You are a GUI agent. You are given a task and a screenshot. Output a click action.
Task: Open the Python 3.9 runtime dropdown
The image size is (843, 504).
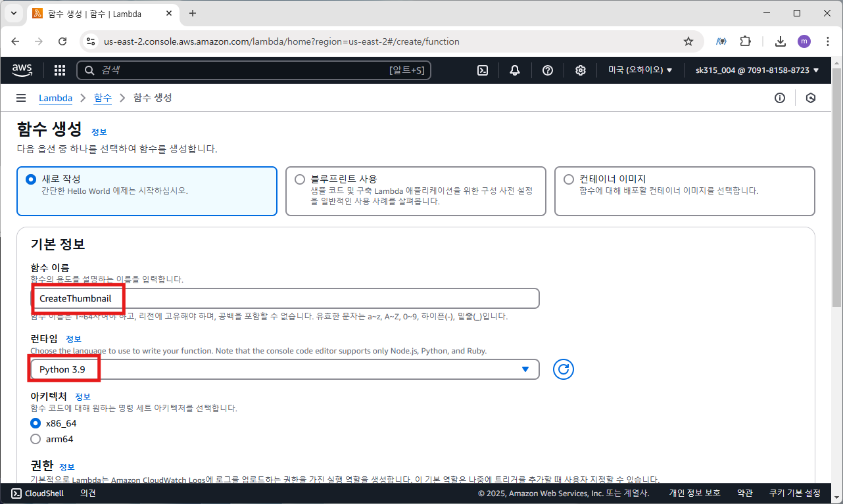click(284, 369)
